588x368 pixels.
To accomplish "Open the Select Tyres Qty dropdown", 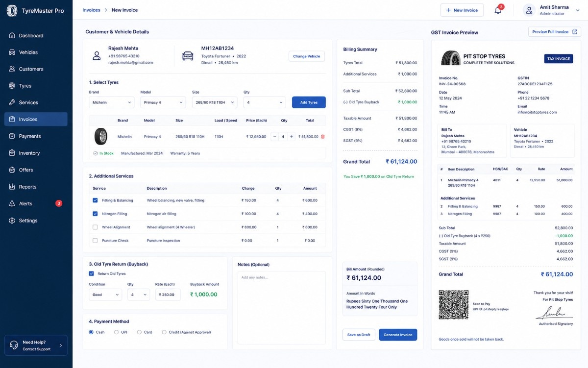I will pyautogui.click(x=265, y=102).
